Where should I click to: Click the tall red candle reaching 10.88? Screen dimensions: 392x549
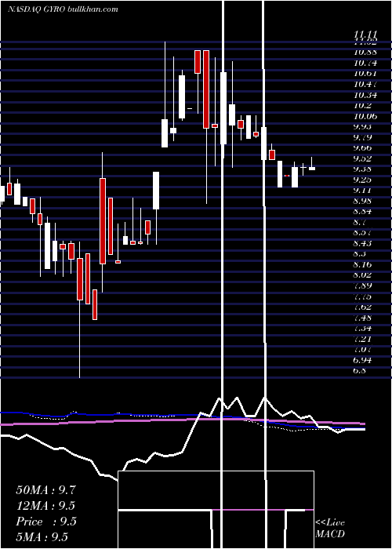pyautogui.click(x=206, y=89)
